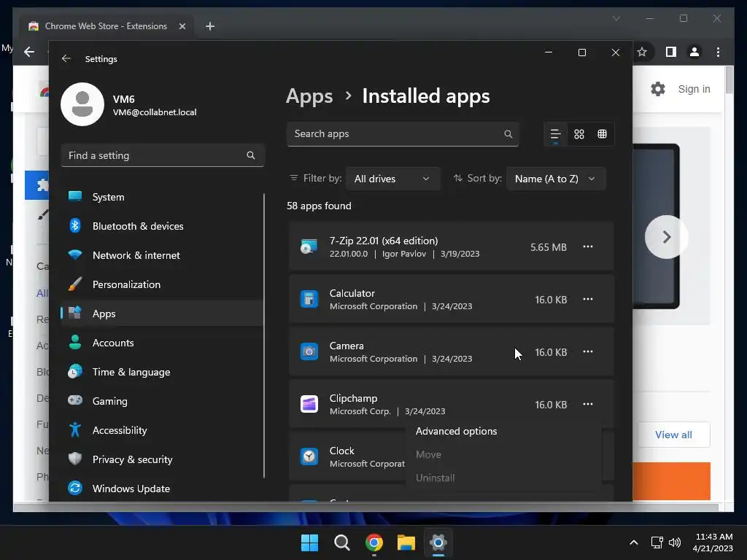Open Chrome three-dot menu
This screenshot has height=560, width=747.
coord(718,52)
